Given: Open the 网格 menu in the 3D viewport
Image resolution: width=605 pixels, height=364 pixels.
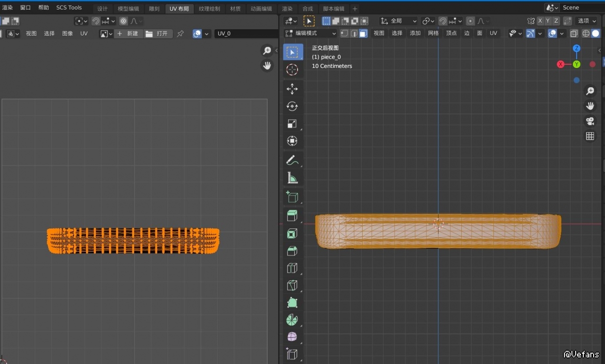Looking at the screenshot, I should pos(433,34).
